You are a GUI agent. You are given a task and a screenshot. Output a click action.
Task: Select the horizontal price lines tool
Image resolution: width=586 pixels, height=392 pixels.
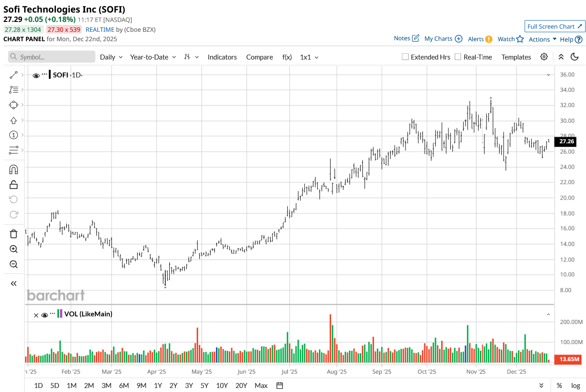13,150
